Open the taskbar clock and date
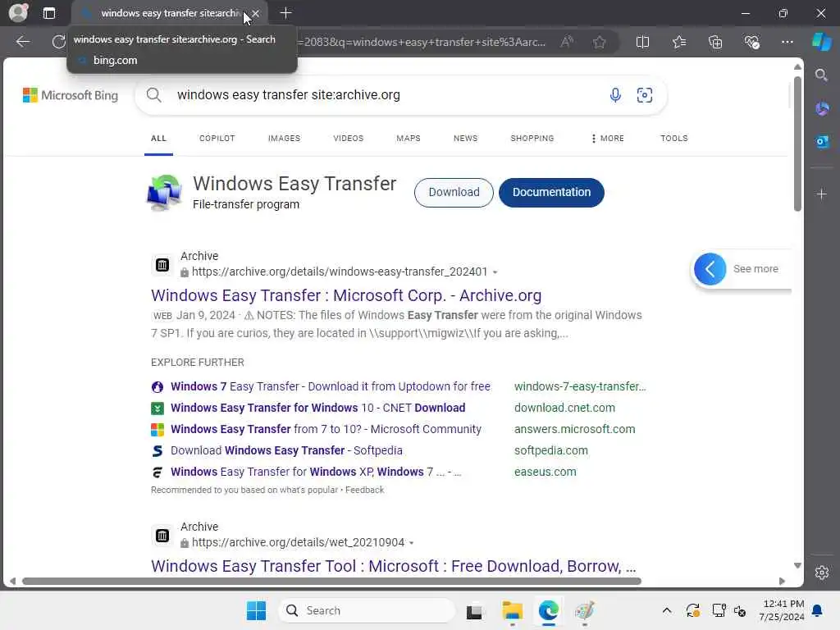The width and height of the screenshot is (840, 630). point(782,610)
